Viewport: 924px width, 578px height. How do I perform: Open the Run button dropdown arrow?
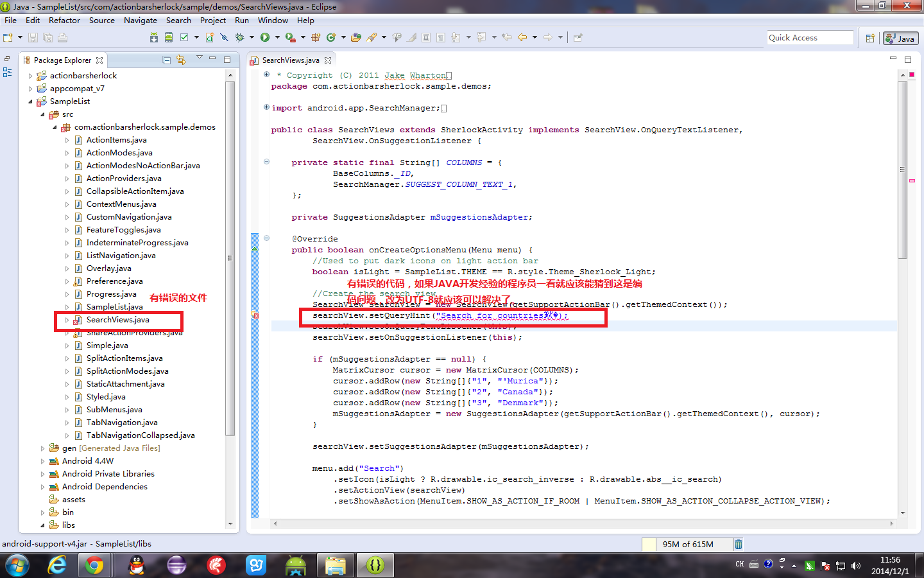[277, 37]
